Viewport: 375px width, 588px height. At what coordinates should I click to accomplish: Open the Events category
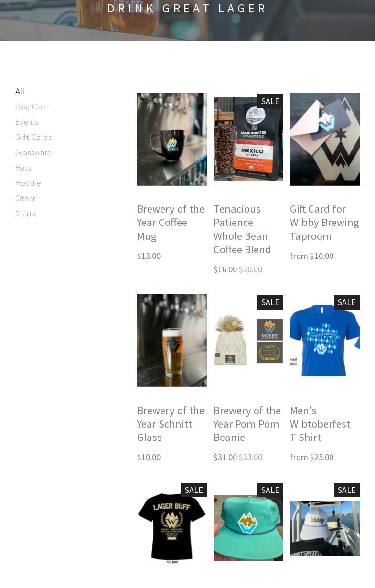point(27,122)
